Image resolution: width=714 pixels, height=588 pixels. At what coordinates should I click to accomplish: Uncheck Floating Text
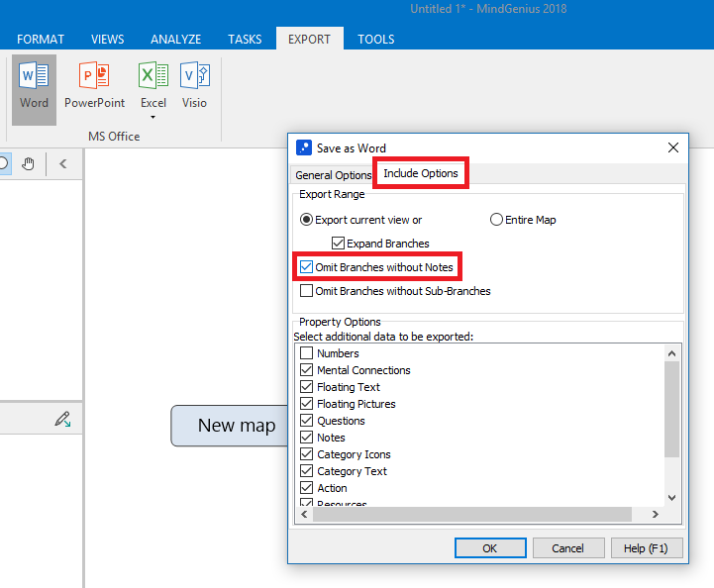click(x=306, y=387)
